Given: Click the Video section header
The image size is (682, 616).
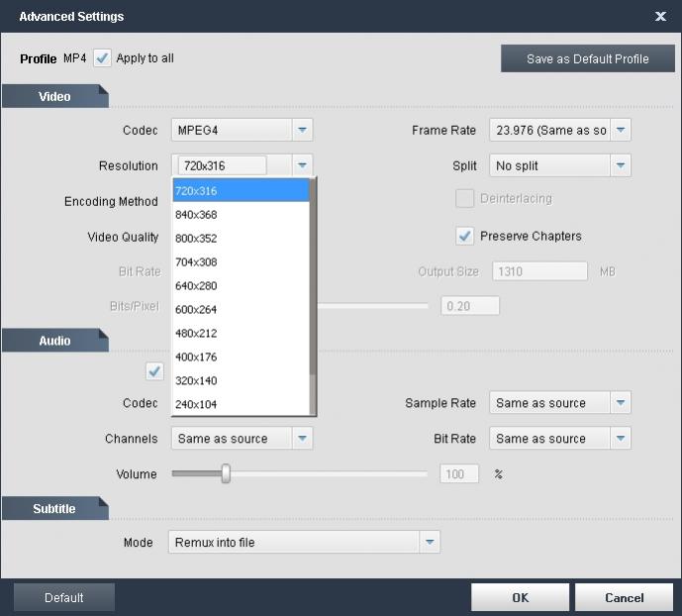Looking at the screenshot, I should 55,96.
